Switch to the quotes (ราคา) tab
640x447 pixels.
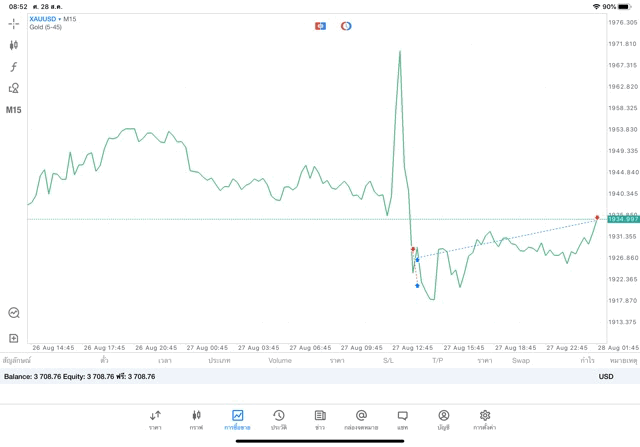[155, 418]
